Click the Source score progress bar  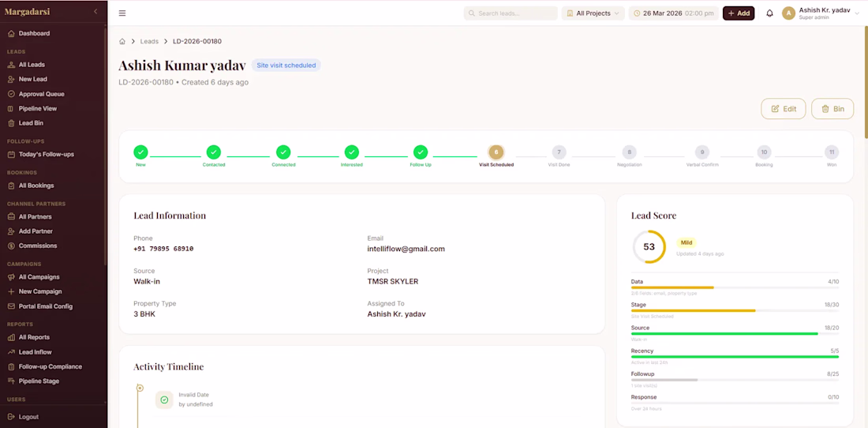(x=735, y=333)
